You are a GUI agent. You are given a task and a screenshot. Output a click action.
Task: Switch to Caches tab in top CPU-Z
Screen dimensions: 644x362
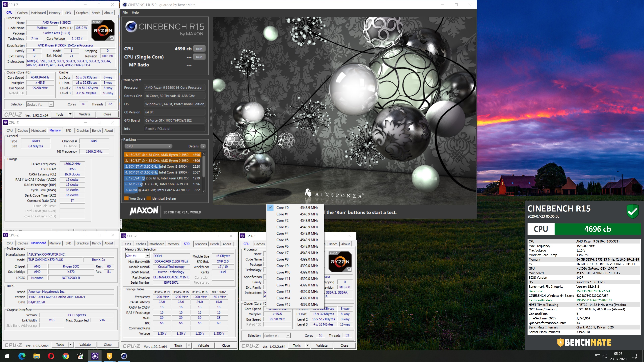pos(22,13)
